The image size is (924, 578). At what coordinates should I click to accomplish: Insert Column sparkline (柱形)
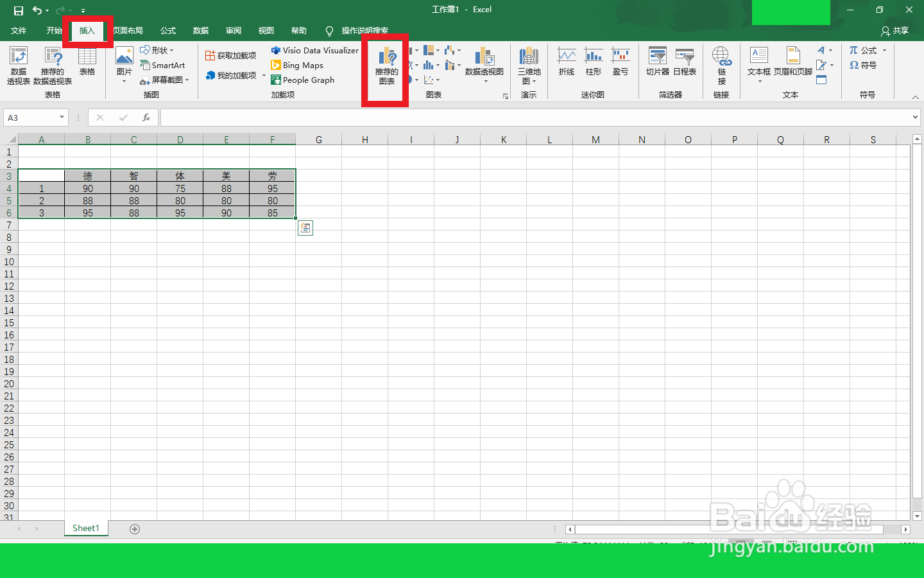tap(594, 62)
